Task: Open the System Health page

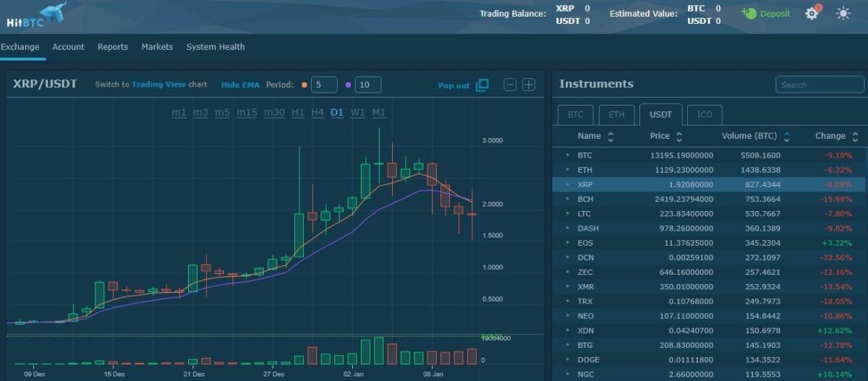Action: 216,47
